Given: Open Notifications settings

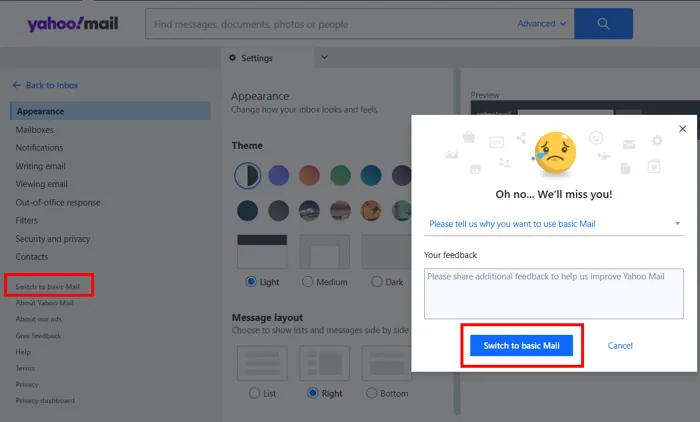Looking at the screenshot, I should point(39,147).
